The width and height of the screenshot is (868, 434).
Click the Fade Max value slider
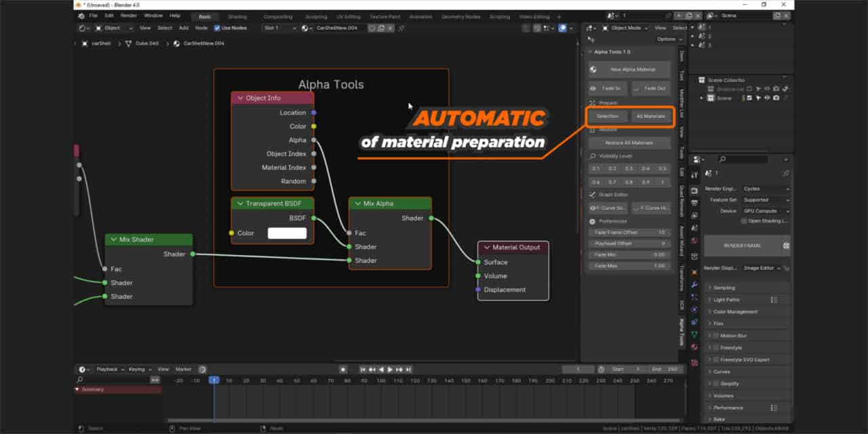point(629,266)
